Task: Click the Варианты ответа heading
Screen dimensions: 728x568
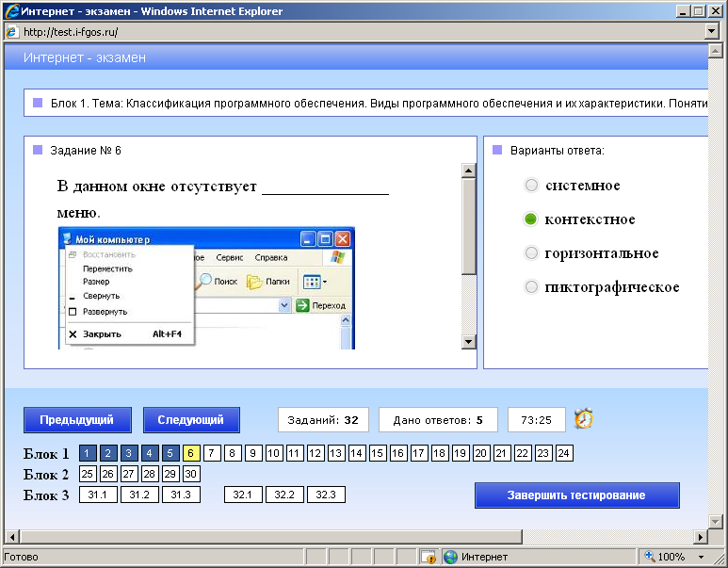Action: click(x=558, y=151)
